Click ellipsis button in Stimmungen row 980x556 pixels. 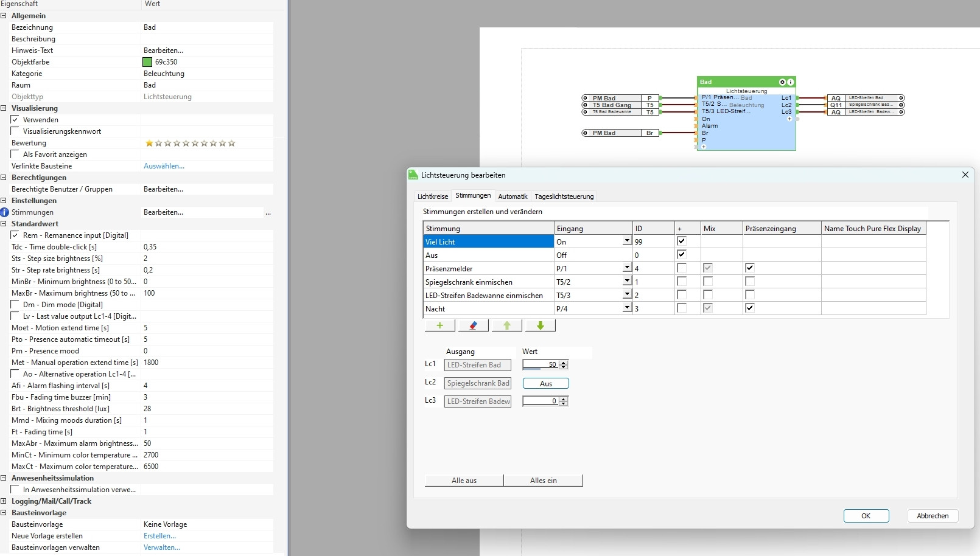(268, 213)
